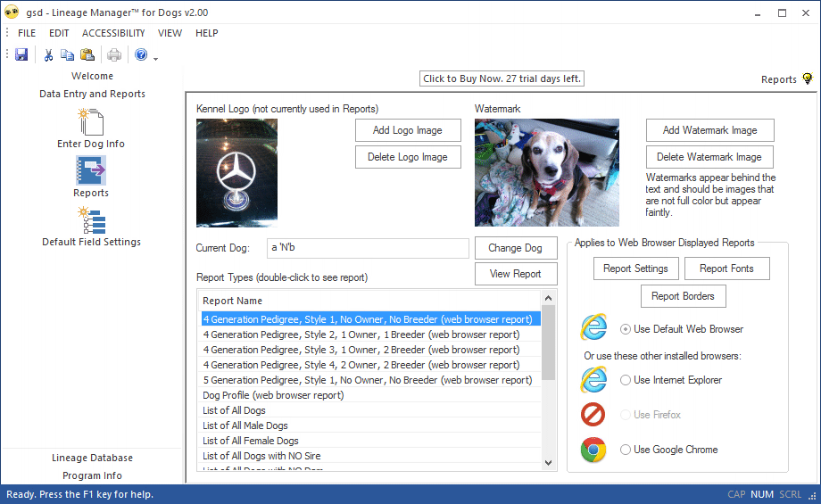Select Dog Profile web browser report
The image size is (821, 504).
(370, 395)
